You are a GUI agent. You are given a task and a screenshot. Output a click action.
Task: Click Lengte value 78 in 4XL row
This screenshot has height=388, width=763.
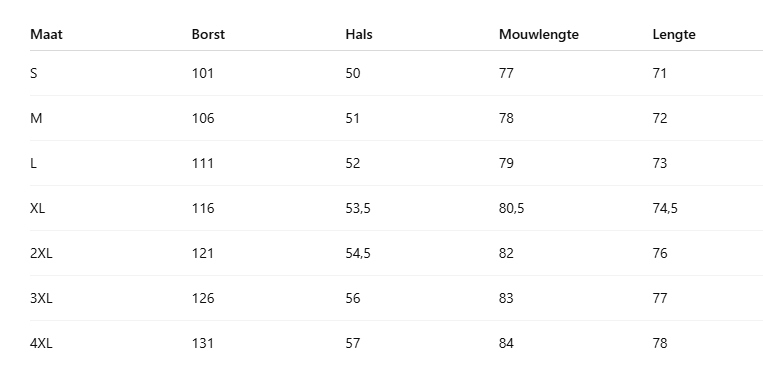[660, 343]
